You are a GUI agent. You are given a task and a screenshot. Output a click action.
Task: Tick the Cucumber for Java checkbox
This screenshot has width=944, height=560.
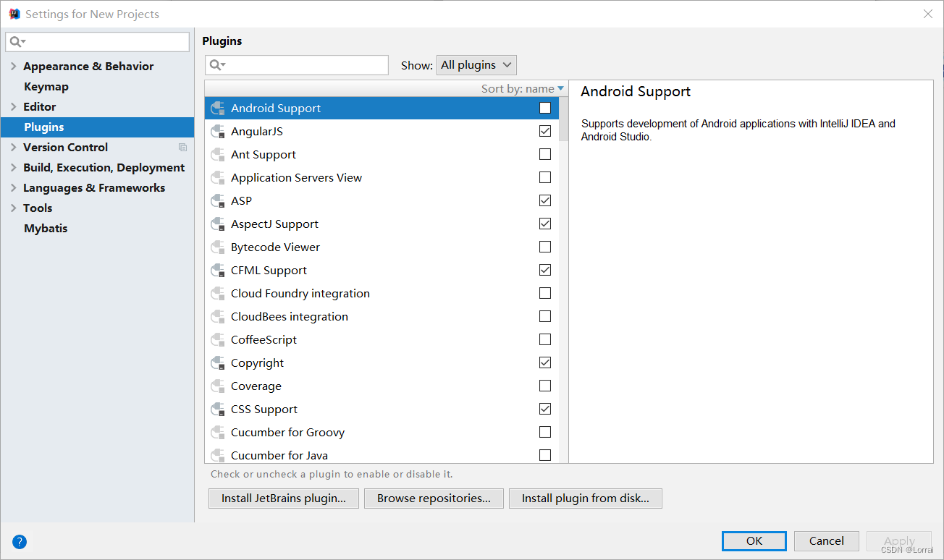tap(545, 456)
